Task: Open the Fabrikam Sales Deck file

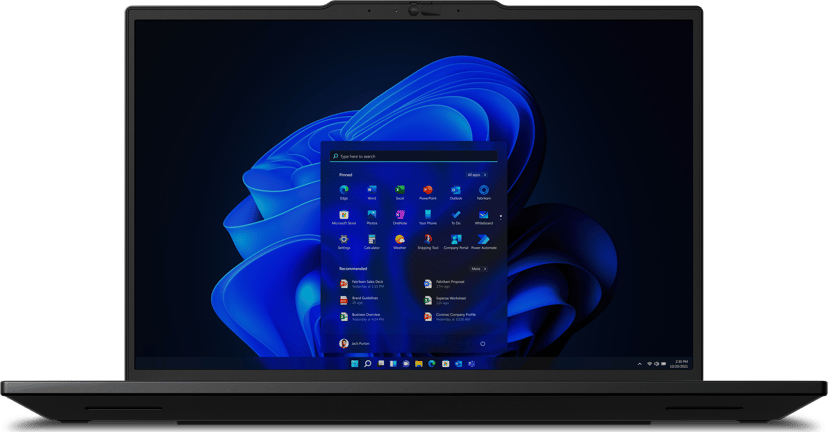Action: click(366, 284)
